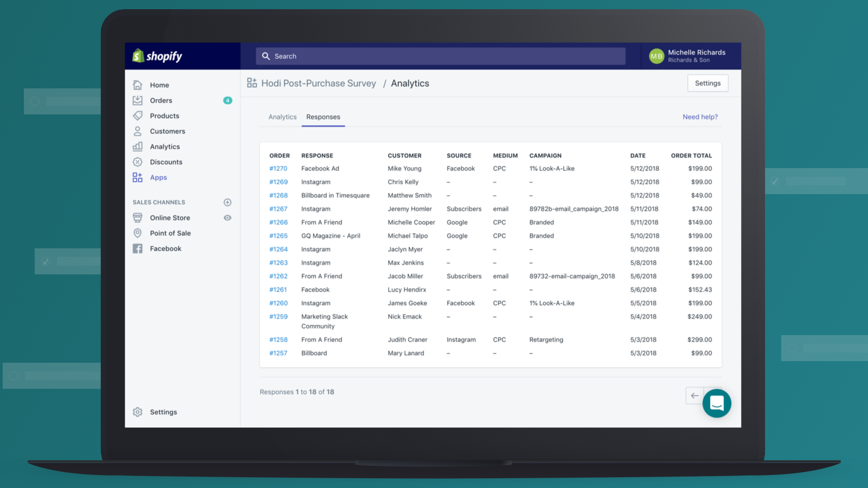Click in the Search field
868x488 pixels.
(x=441, y=56)
